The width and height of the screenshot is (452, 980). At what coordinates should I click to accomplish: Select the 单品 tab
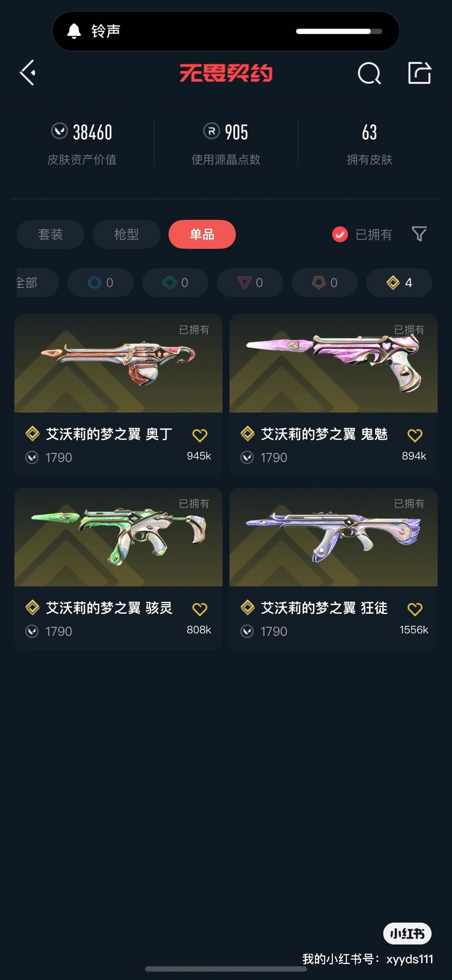coord(202,234)
